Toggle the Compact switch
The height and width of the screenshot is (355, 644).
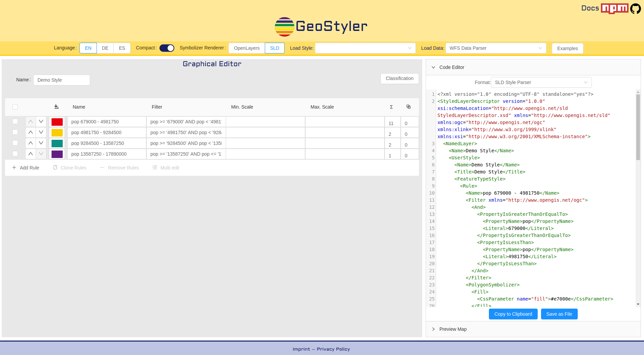tap(167, 48)
